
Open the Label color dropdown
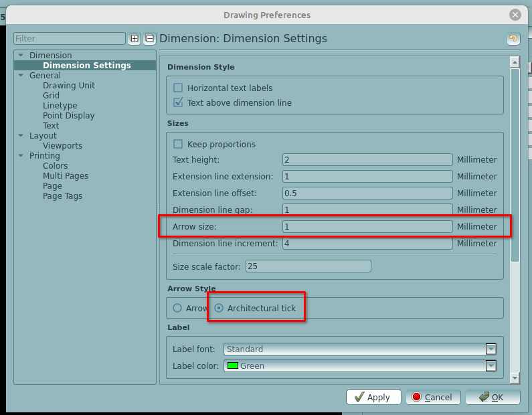491,365
